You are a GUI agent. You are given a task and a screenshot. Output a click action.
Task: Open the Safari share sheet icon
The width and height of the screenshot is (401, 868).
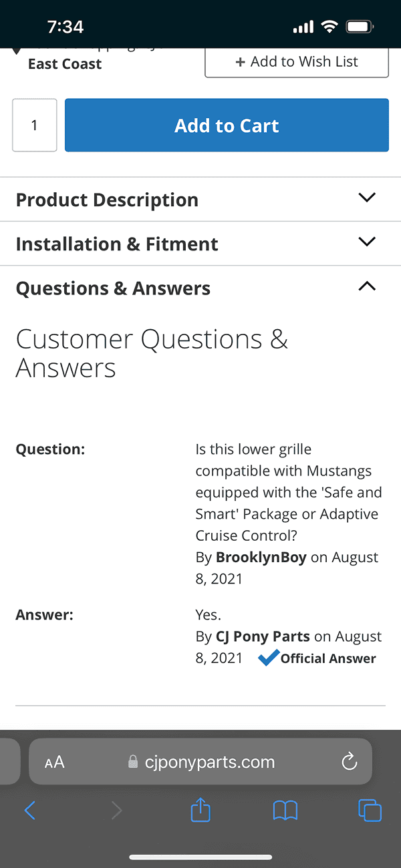(200, 809)
